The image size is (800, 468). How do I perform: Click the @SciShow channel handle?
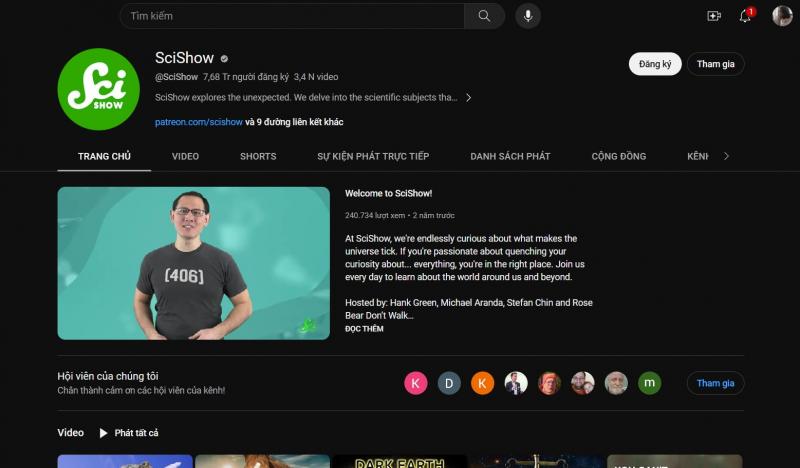[x=176, y=77]
